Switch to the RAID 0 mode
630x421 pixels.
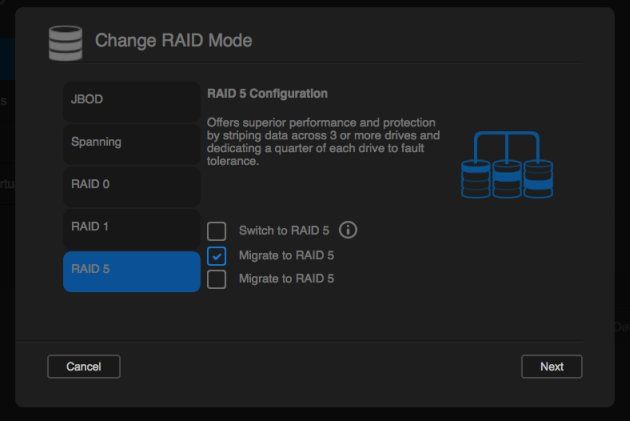pyautogui.click(x=131, y=186)
